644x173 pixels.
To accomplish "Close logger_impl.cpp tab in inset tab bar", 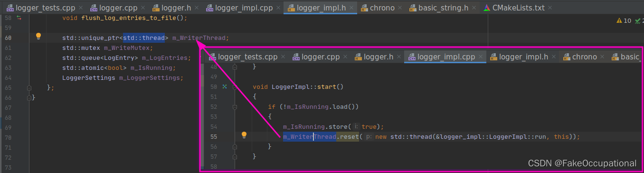I will tap(481, 57).
